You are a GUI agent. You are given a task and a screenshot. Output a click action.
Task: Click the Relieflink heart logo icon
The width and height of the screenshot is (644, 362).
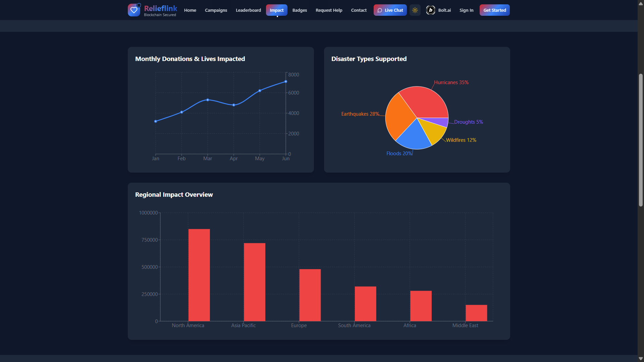[134, 10]
